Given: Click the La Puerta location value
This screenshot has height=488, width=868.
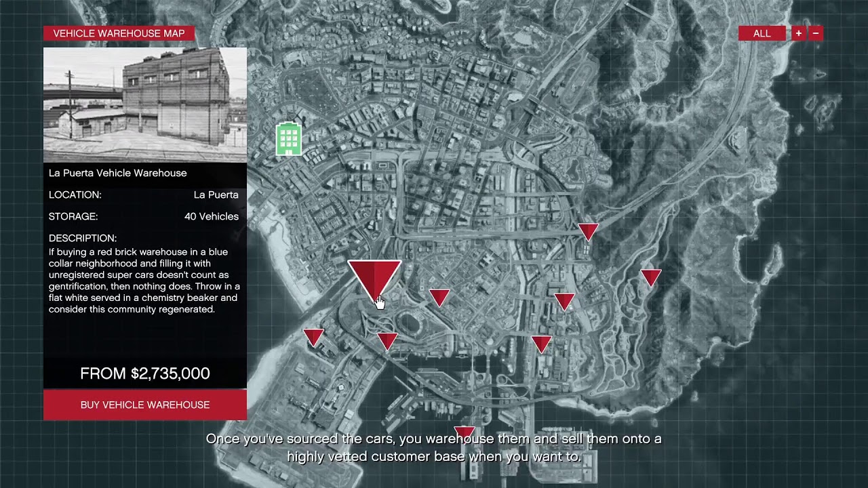Looking at the screenshot, I should tap(216, 195).
